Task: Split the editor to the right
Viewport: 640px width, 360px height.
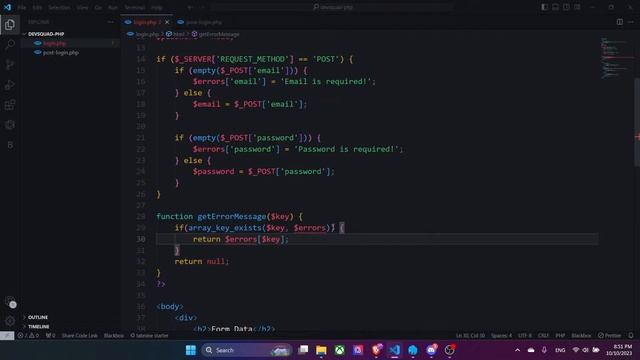Action: point(620,22)
